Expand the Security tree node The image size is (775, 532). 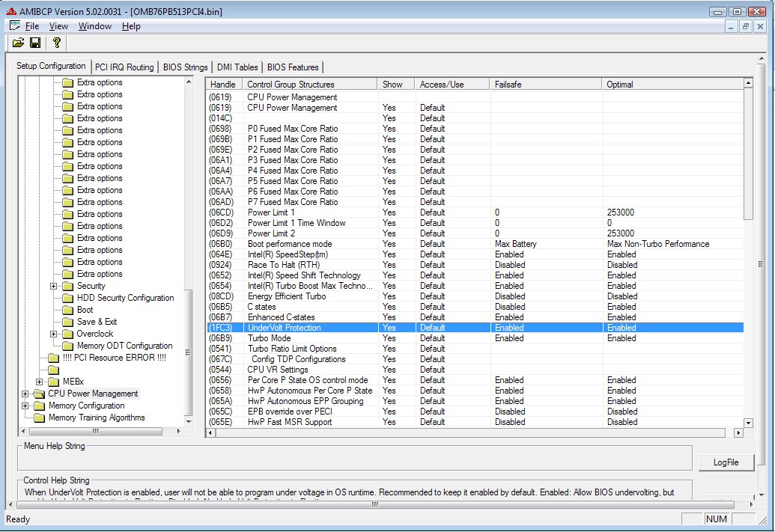point(53,286)
